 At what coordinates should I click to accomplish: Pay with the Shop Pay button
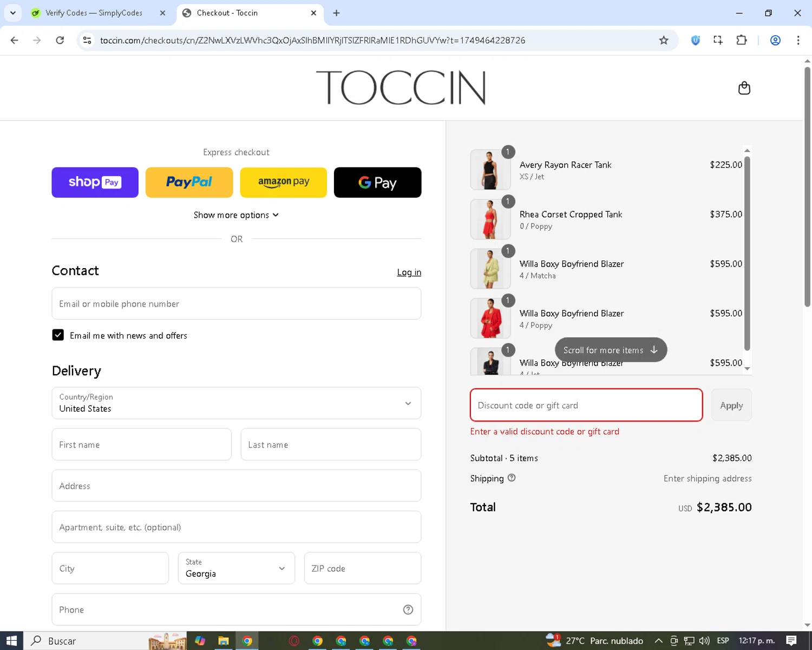pyautogui.click(x=95, y=183)
